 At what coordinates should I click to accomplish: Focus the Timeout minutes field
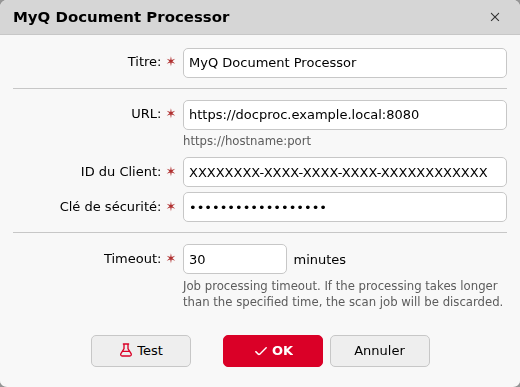tap(235, 259)
